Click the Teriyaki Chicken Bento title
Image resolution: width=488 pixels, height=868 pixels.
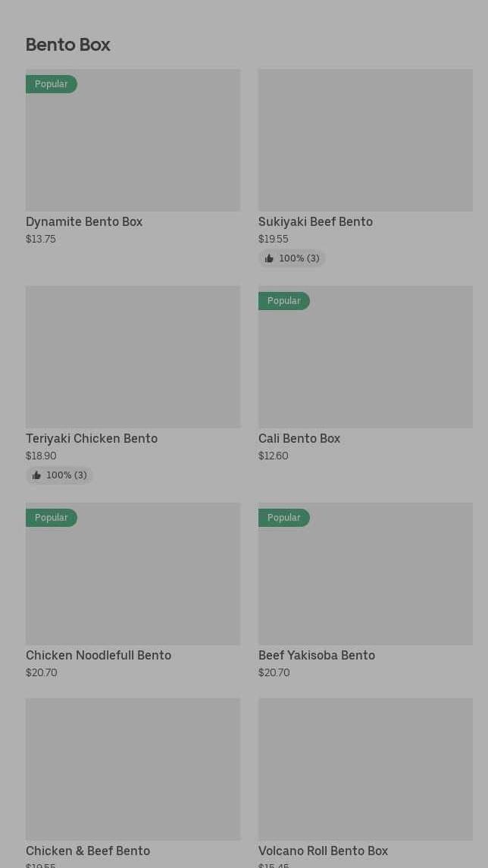click(92, 439)
